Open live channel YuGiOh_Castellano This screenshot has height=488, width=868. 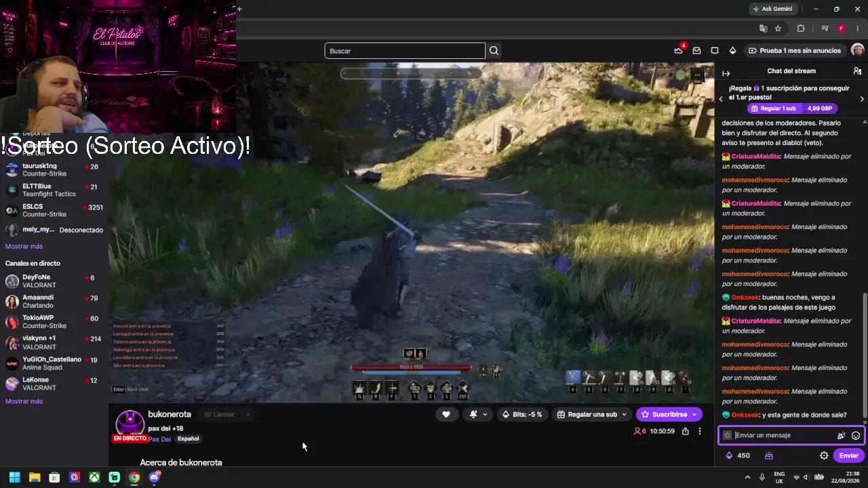[54, 363]
